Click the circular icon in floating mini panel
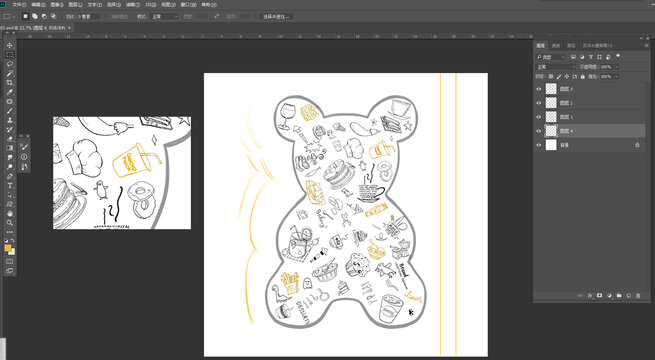655x360 pixels. pos(24,157)
